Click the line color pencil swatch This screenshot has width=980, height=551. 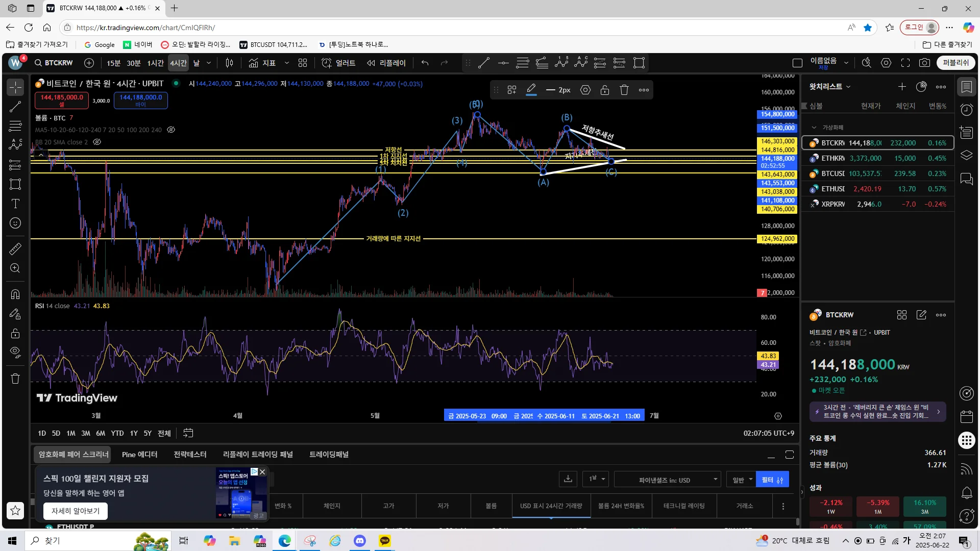coord(531,90)
